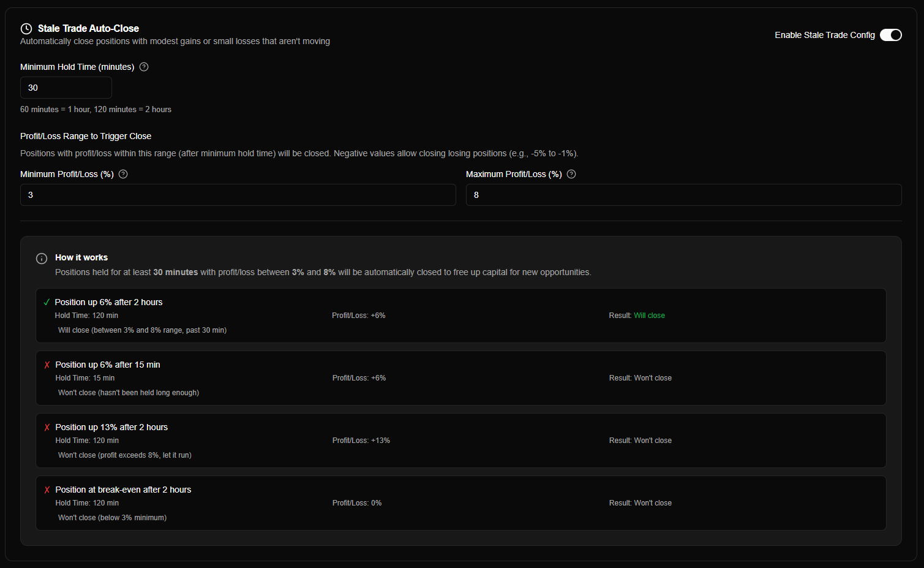Click the Profit/Loss +13% text
The image size is (924, 568).
pos(361,440)
